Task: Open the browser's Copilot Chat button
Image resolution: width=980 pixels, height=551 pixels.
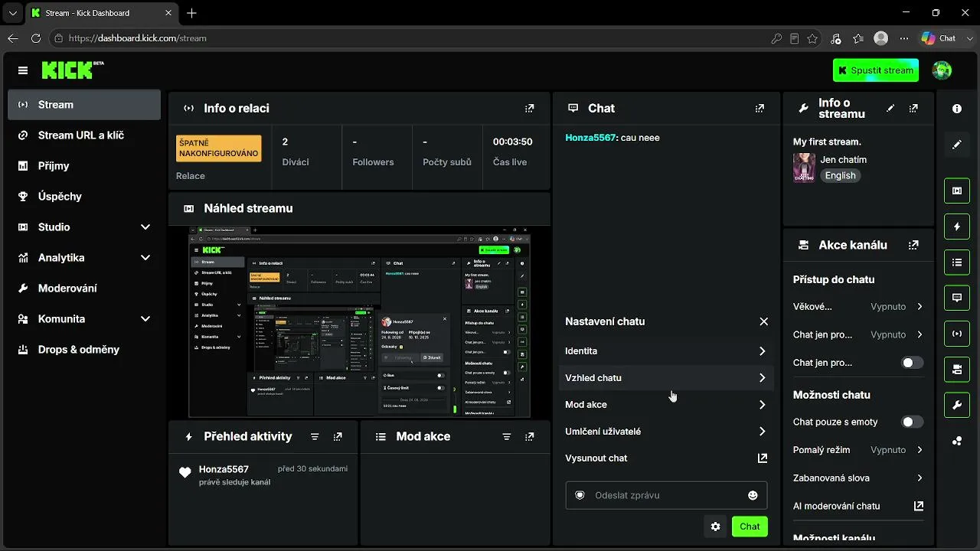Action: 939,38
